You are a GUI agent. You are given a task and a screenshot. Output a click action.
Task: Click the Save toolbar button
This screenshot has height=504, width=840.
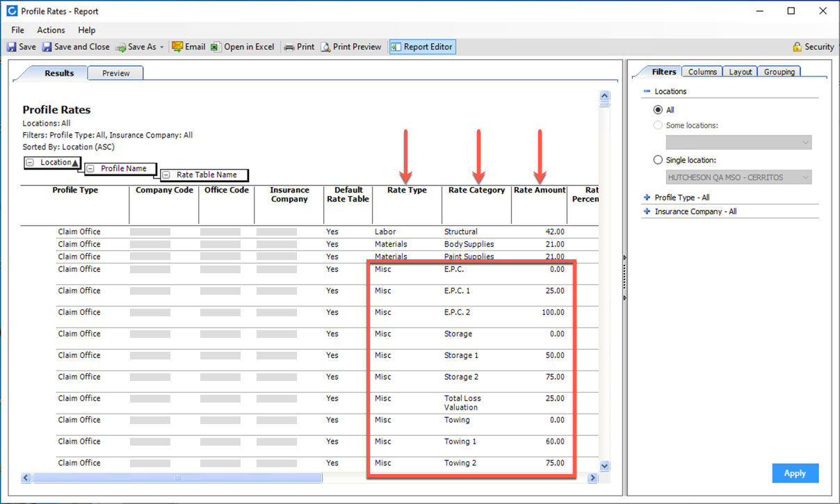pyautogui.click(x=22, y=47)
